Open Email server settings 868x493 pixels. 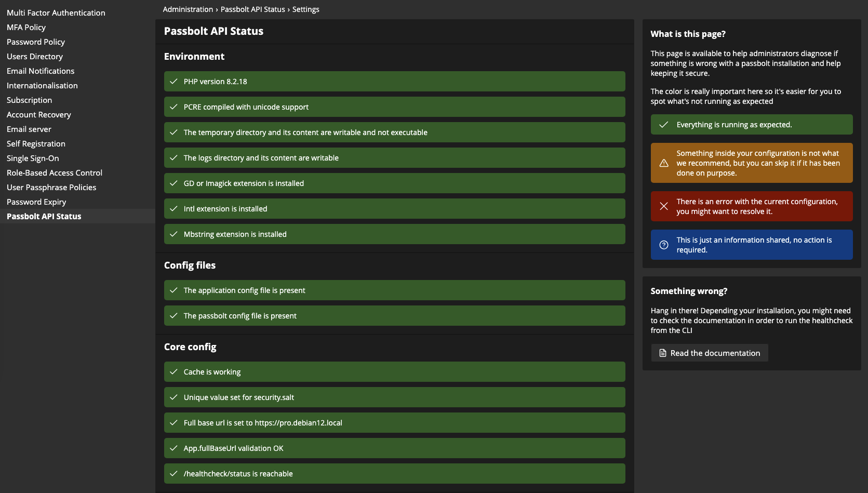point(29,129)
